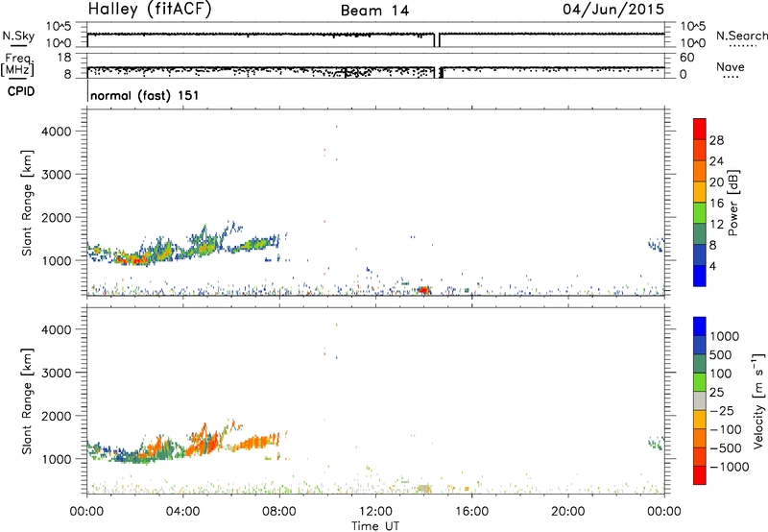Click the '60' tick on Nave axis

click(686, 58)
